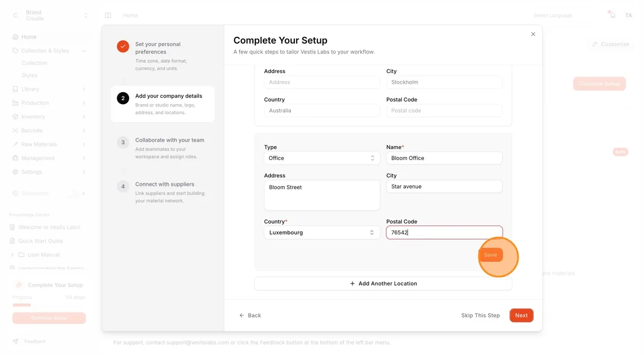
Task: Close the Complete Your Setup dialog
Action: click(532, 34)
